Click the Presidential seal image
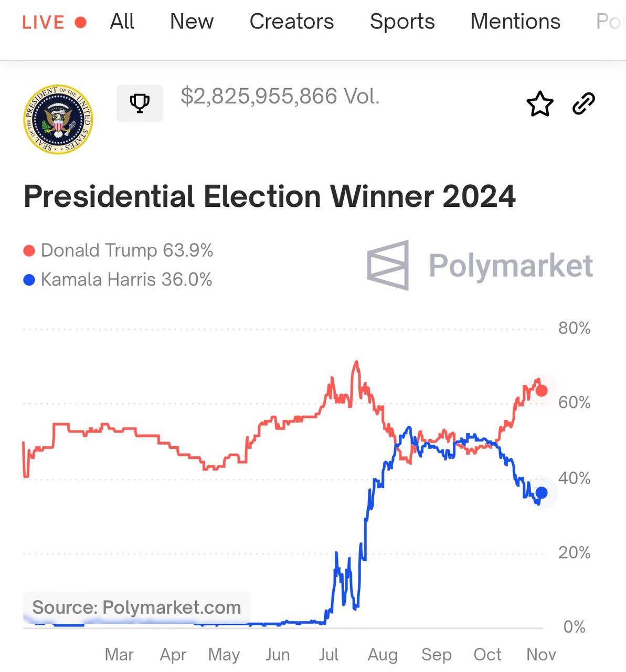Screen dimensions: 626x672 (58, 119)
